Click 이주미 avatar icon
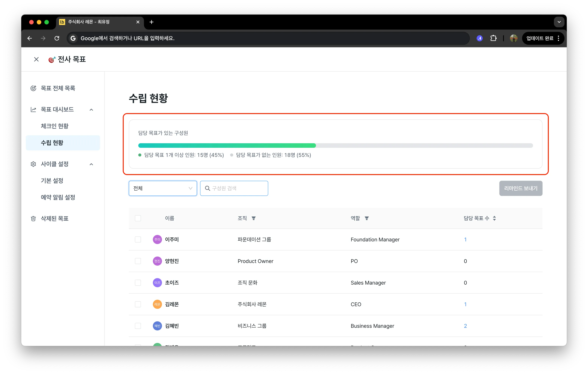The height and width of the screenshot is (374, 588). [157, 239]
